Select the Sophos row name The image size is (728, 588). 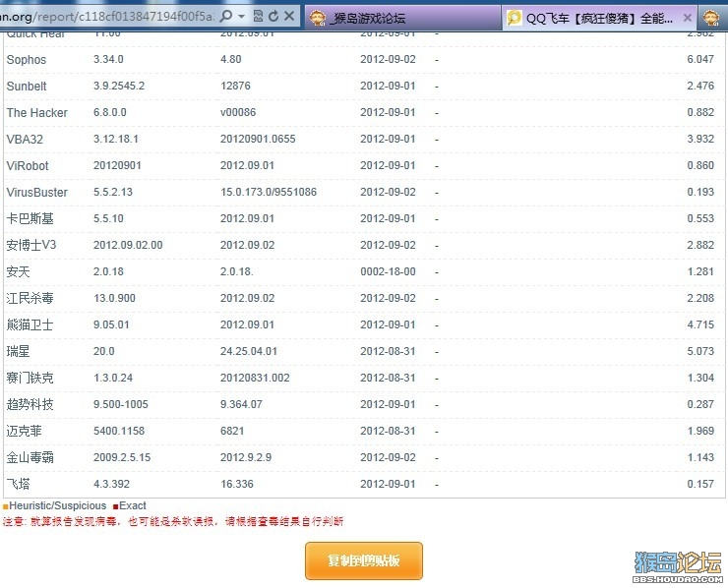(x=27, y=60)
